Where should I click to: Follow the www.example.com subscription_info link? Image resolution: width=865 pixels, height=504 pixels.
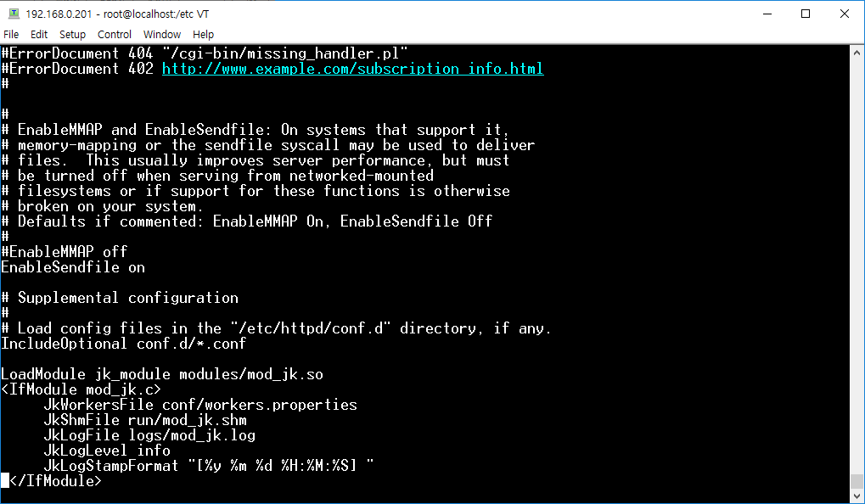tap(352, 69)
